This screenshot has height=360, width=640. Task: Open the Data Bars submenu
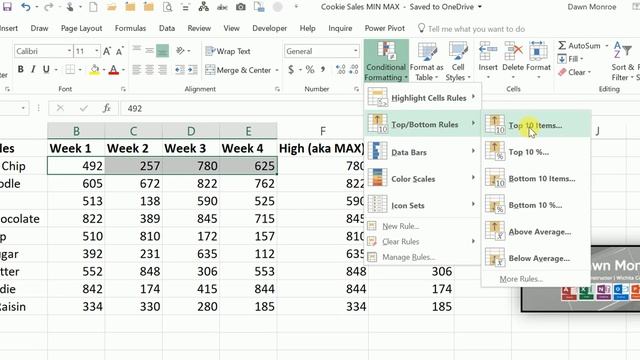click(422, 152)
